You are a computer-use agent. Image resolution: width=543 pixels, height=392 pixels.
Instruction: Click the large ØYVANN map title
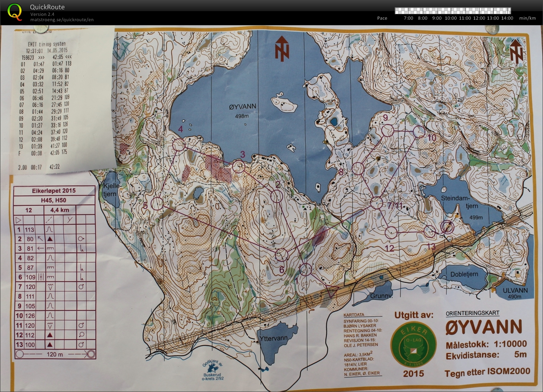[x=484, y=327]
